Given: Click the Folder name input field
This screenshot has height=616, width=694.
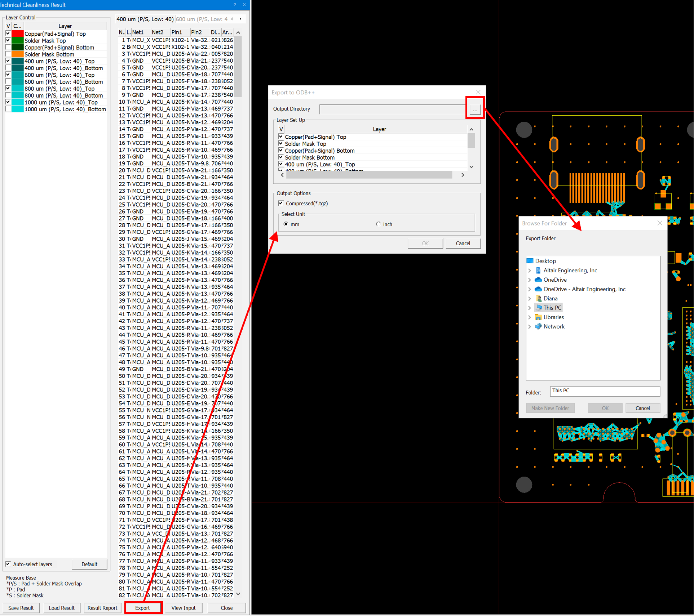Looking at the screenshot, I should coord(605,391).
